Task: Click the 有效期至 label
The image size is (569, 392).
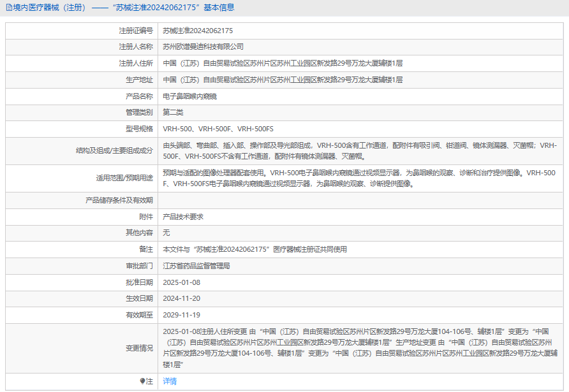Action: pos(139,315)
